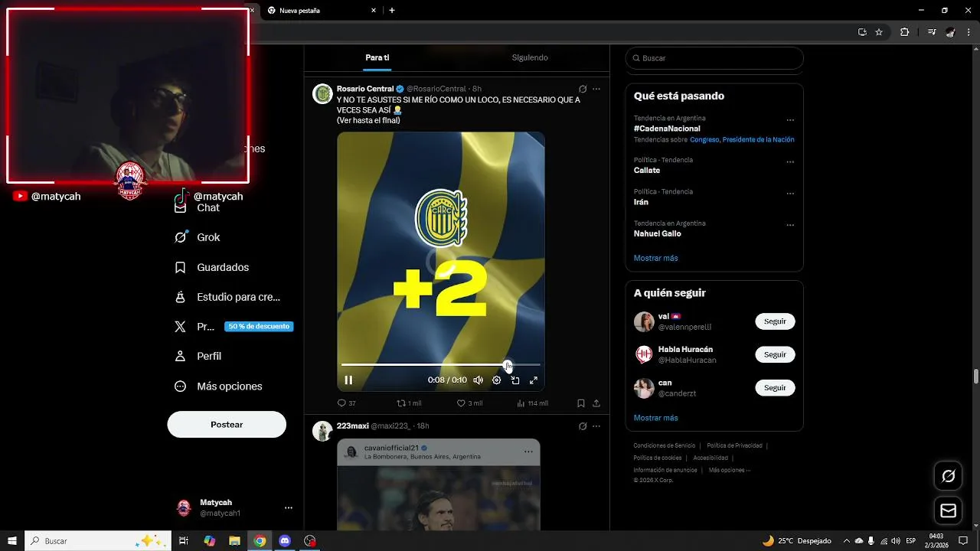Image resolution: width=980 pixels, height=551 pixels.
Task: Open the Irán trend
Action: (641, 202)
